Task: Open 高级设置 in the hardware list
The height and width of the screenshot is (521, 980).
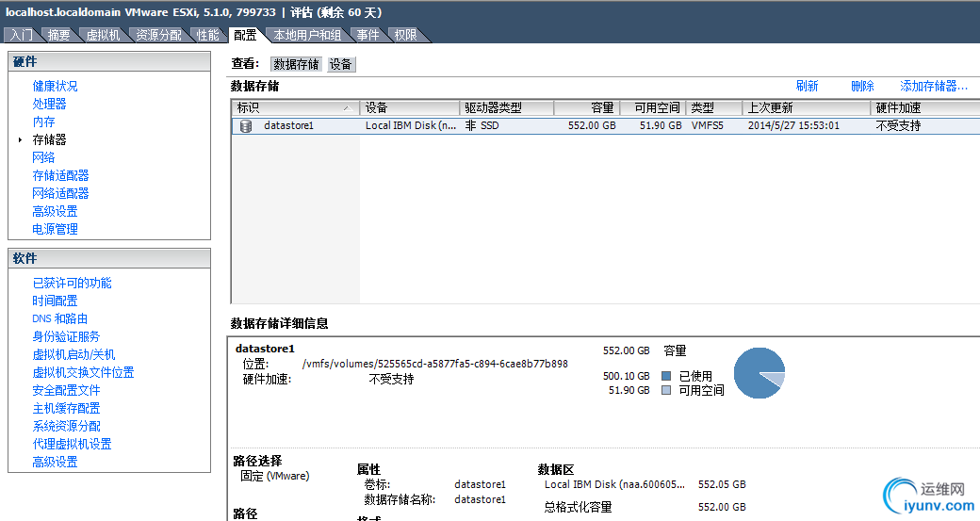Action: (55, 211)
